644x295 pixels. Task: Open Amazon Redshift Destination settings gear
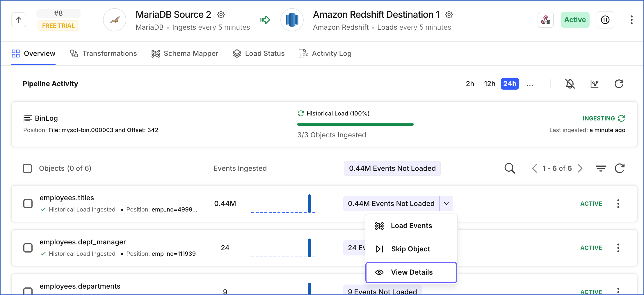click(x=449, y=15)
